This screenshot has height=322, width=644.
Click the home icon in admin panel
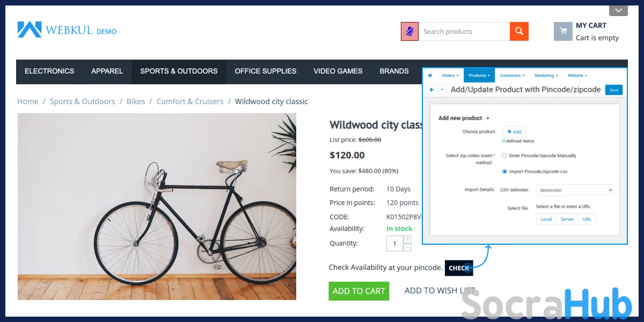click(x=430, y=76)
